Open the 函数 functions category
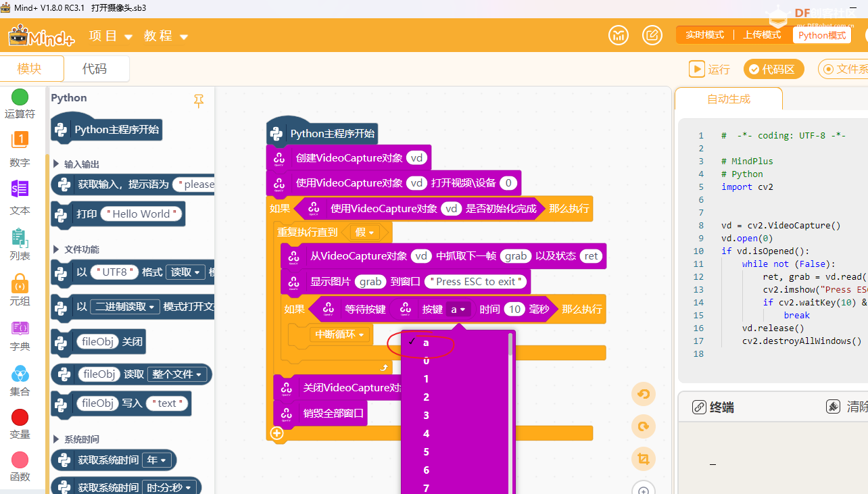Viewport: 868px width, 494px height. click(x=20, y=467)
